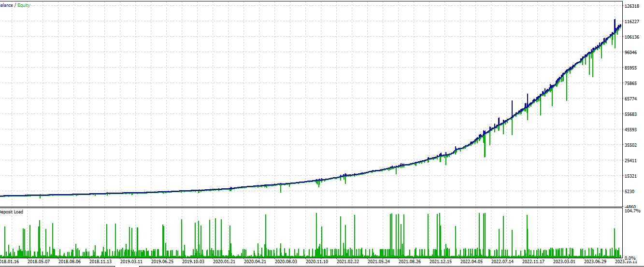Click the Equity legend label
Image resolution: width=644 pixels, height=267 pixels.
click(24, 5)
